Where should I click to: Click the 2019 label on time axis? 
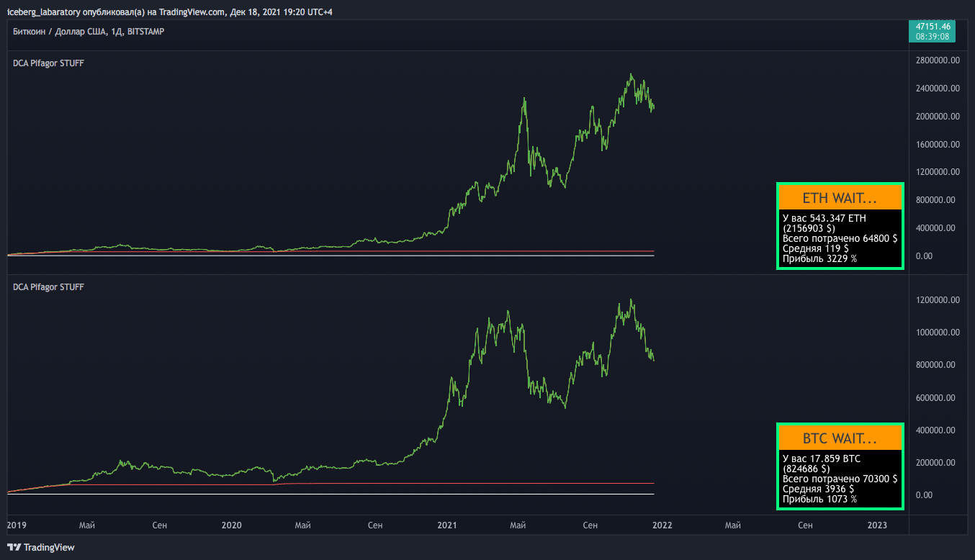click(16, 525)
